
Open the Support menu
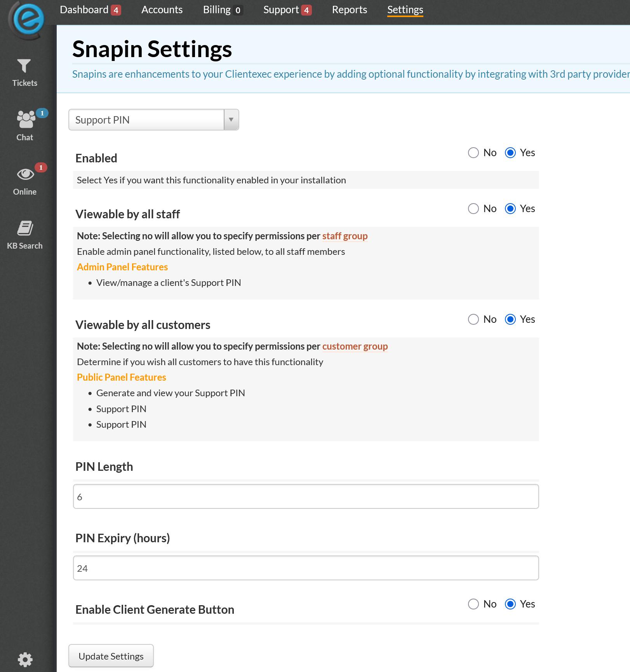[281, 10]
